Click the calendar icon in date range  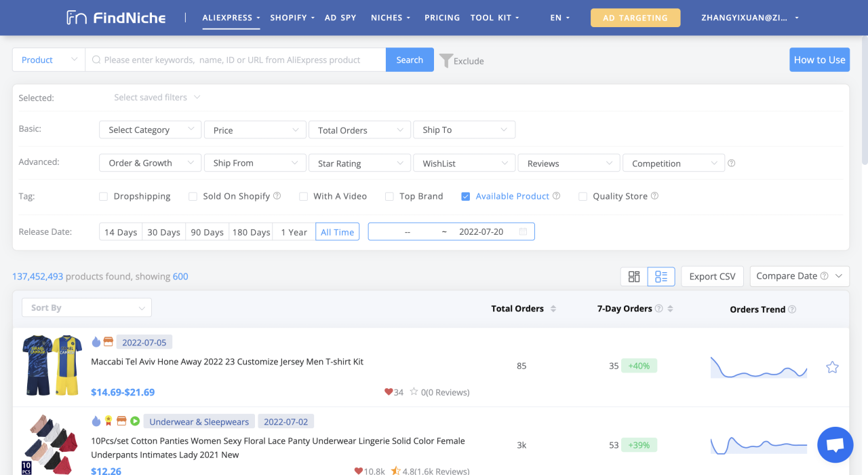523,232
